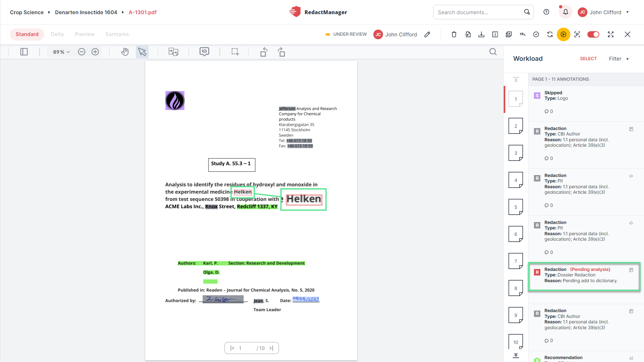The height and width of the screenshot is (362, 644).
Task: Click the Recommendation annotation entry
Action: 586,357
